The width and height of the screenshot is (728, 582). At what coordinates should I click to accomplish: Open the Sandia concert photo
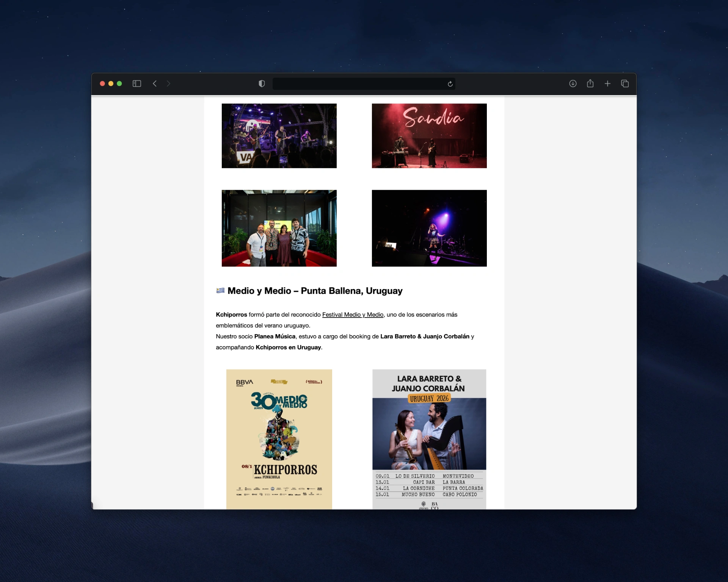(x=429, y=136)
